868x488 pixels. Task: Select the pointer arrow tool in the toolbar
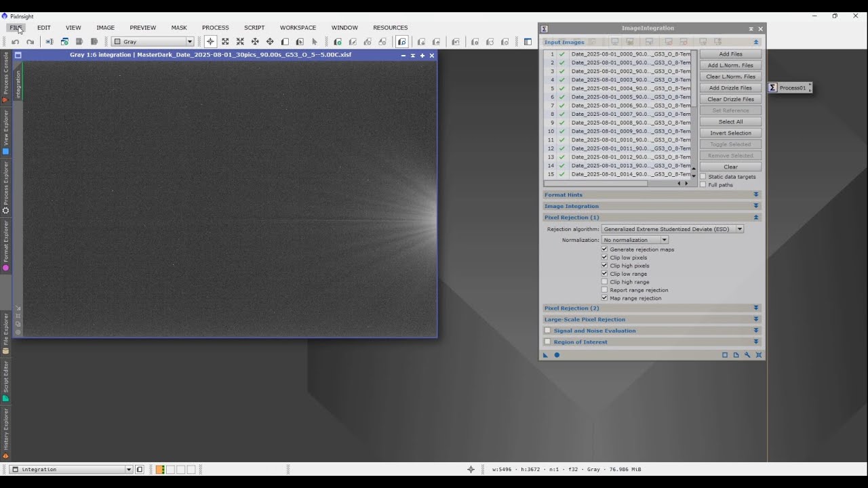click(315, 42)
